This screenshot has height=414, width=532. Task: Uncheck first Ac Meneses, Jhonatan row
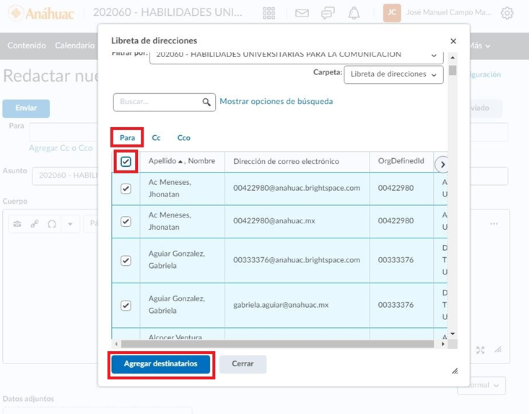(126, 189)
